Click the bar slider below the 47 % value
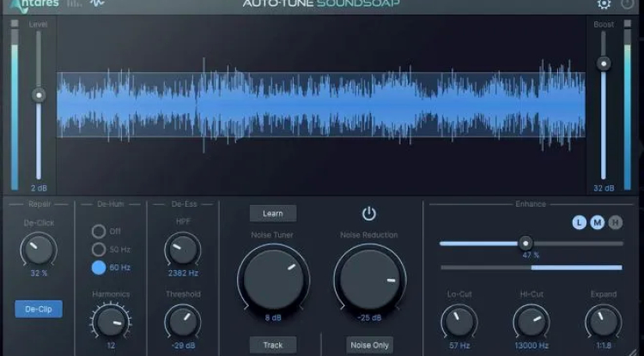644x356 pixels. point(532,268)
